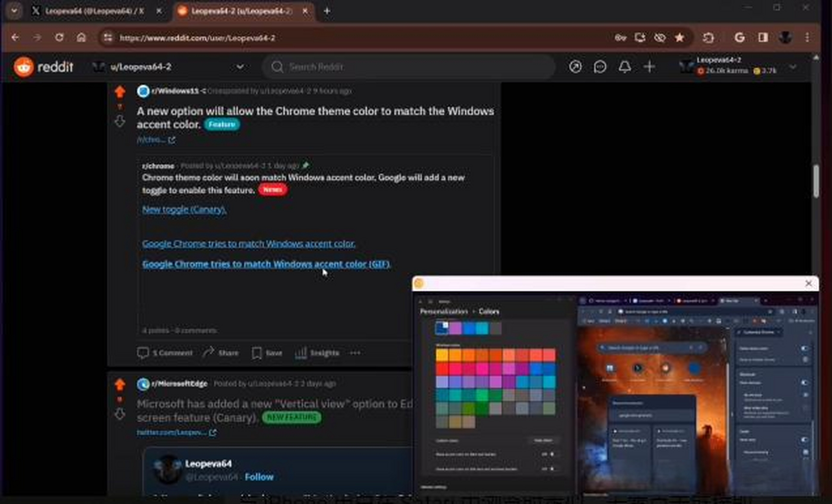Screen dimensions: 832x504
Task: View post Insights
Action: [317, 353]
